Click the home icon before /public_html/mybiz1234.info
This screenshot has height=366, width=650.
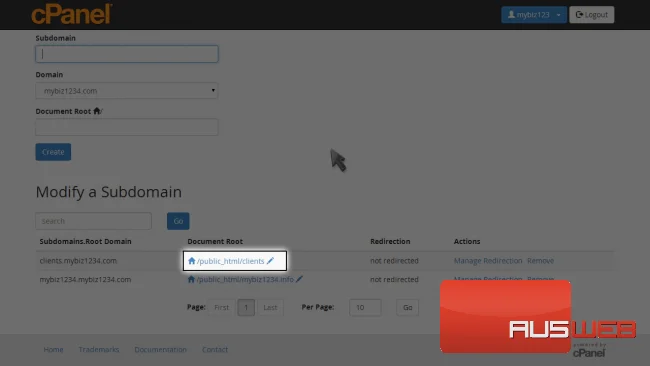click(x=191, y=279)
